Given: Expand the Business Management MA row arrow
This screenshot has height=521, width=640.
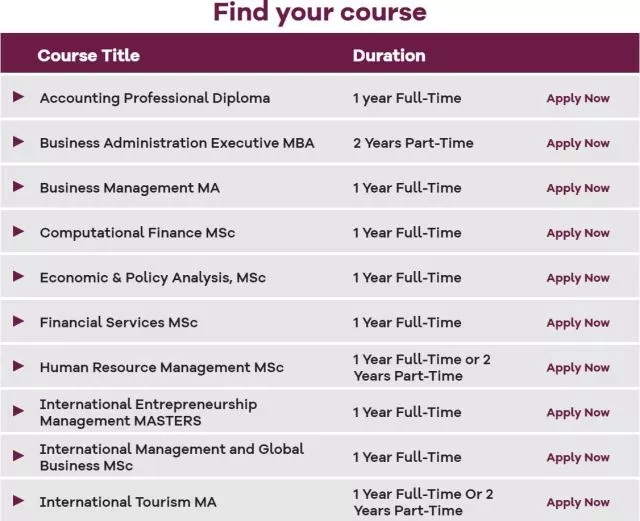Looking at the screenshot, I should click(18, 187).
